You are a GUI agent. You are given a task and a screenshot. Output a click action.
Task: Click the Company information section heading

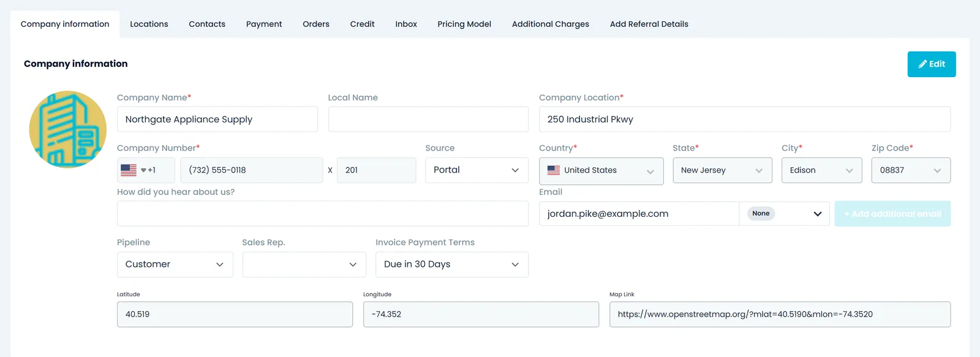pos(76,64)
